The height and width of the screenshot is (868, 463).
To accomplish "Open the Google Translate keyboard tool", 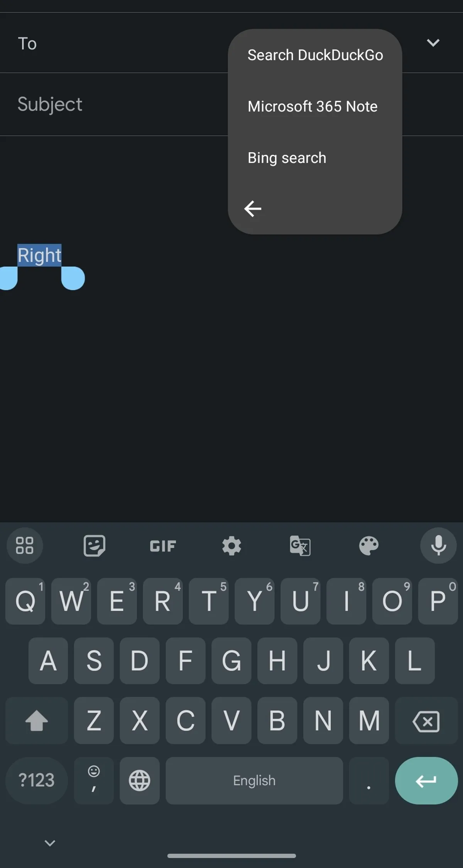I will pyautogui.click(x=300, y=546).
